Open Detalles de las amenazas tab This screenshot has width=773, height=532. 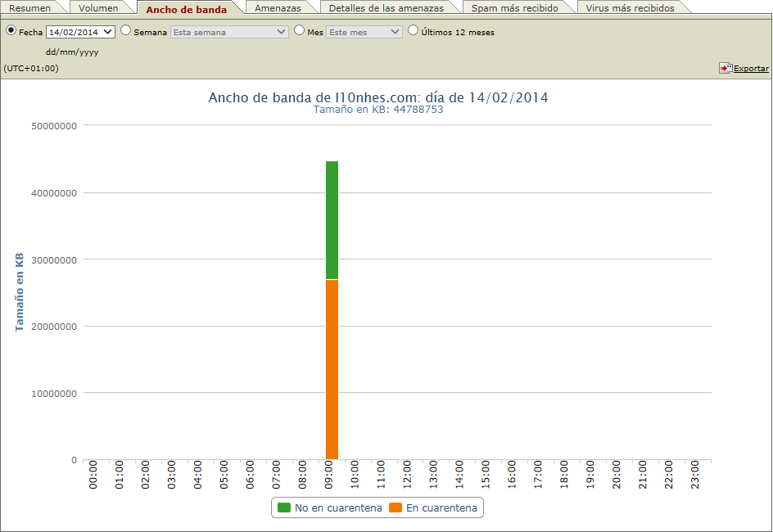pos(388,7)
